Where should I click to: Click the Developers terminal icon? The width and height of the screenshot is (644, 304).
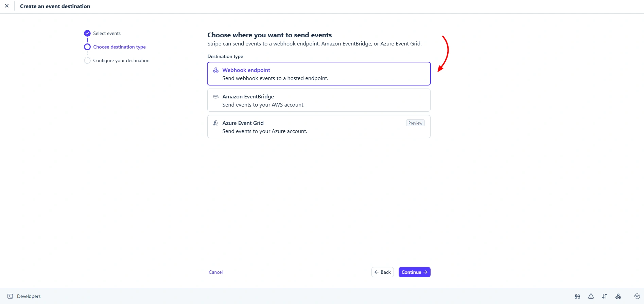pyautogui.click(x=10, y=296)
